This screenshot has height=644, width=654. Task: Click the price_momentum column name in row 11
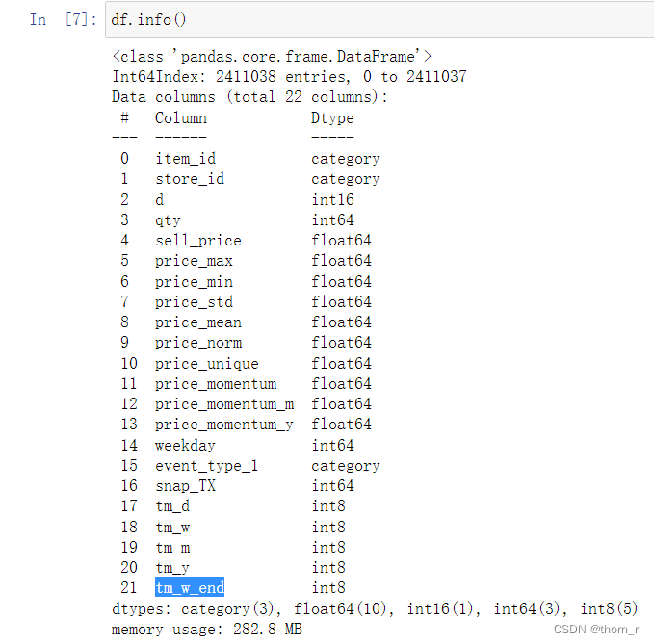pyautogui.click(x=216, y=384)
